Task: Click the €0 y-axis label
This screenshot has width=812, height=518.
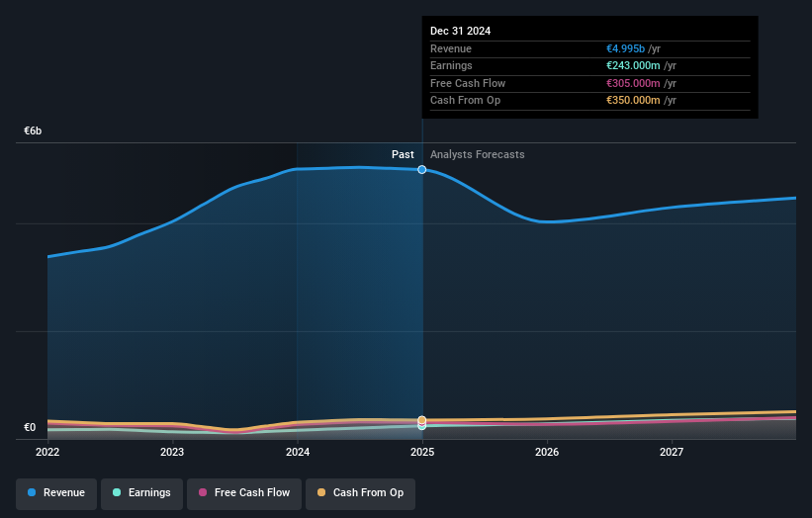Action: (x=30, y=427)
